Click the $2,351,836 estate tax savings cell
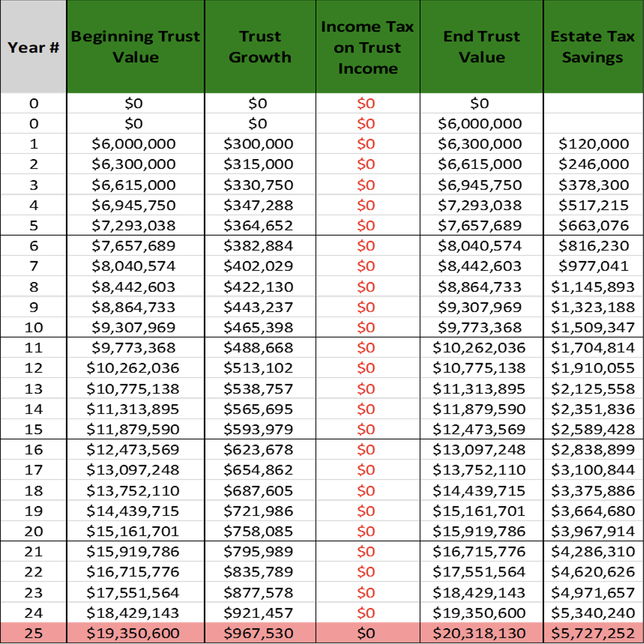 click(594, 409)
